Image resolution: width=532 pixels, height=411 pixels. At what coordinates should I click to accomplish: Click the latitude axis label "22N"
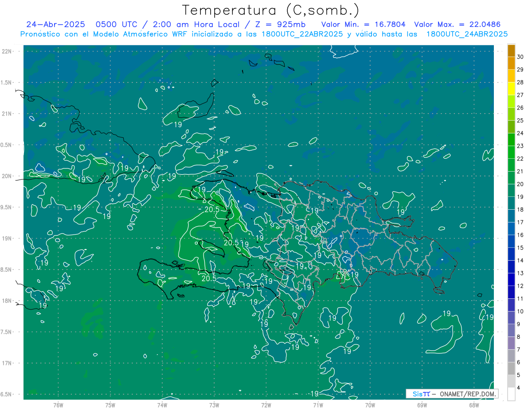[x=8, y=51]
